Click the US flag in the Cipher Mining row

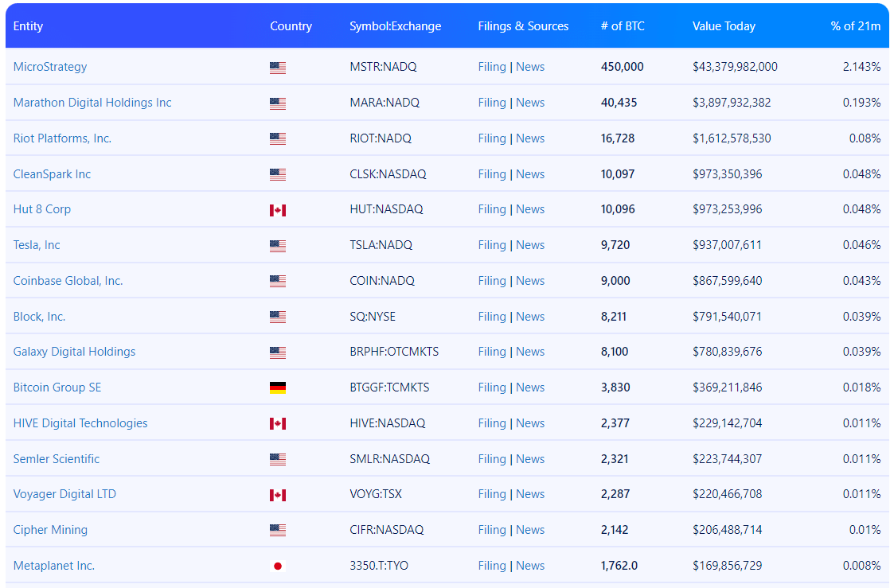tap(278, 531)
